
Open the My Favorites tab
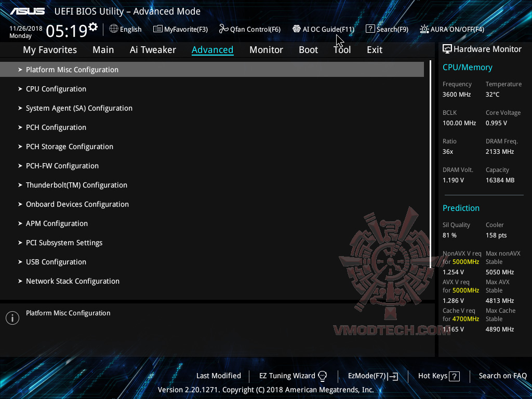tap(50, 50)
